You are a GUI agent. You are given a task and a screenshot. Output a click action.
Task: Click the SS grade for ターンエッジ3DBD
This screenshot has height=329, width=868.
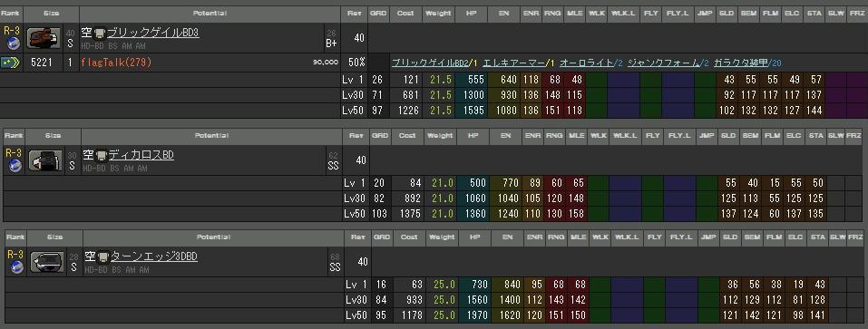coord(335,267)
